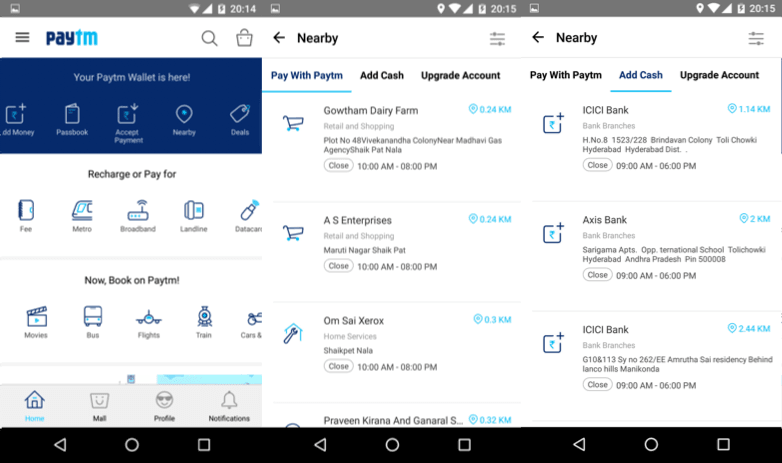The image size is (782, 463).
Task: Tap Android home button under middle screen
Action: (392, 445)
